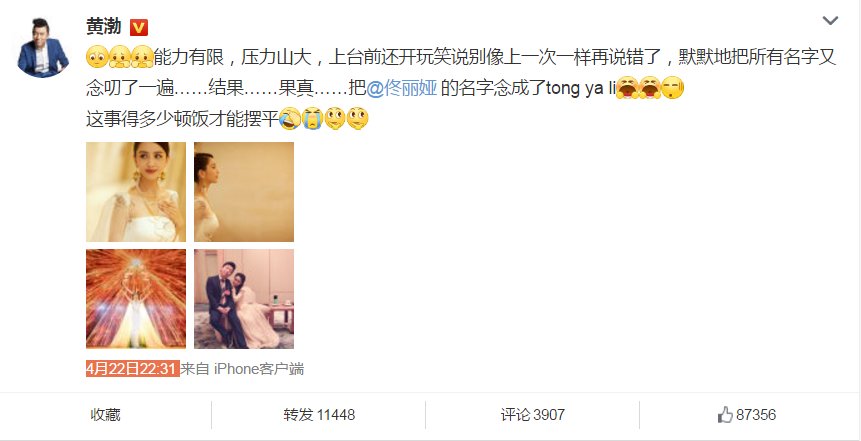The height and width of the screenshot is (441, 861).
Task: Open the couple sitting photo thumbnail
Action: (x=244, y=299)
